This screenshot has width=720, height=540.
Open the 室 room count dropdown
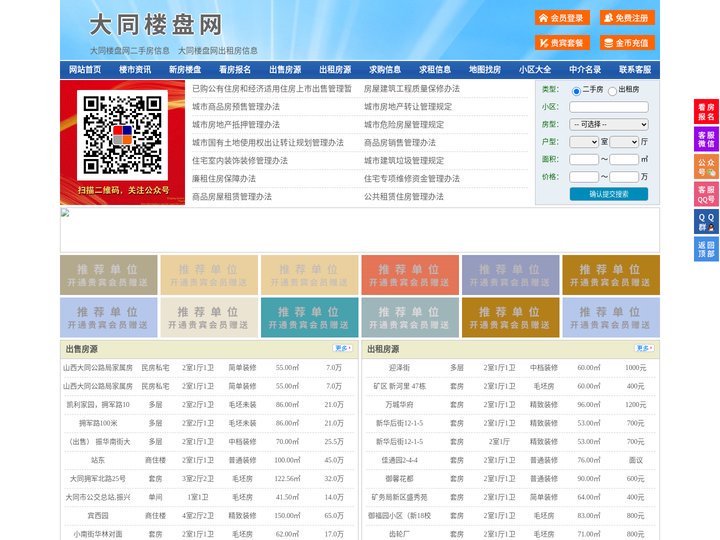pos(584,142)
